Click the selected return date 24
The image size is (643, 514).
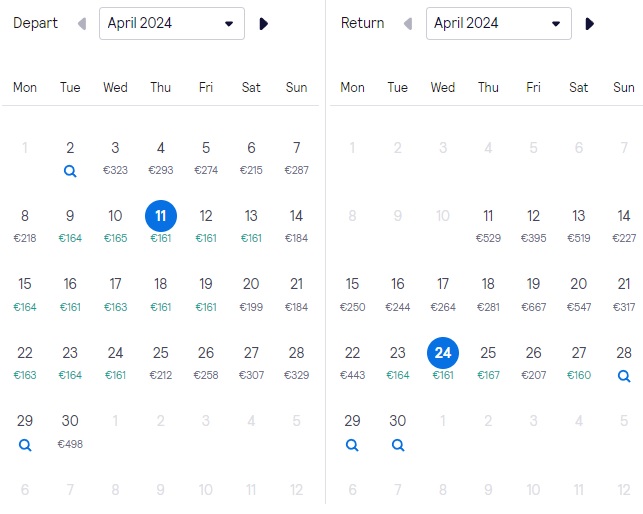click(443, 353)
